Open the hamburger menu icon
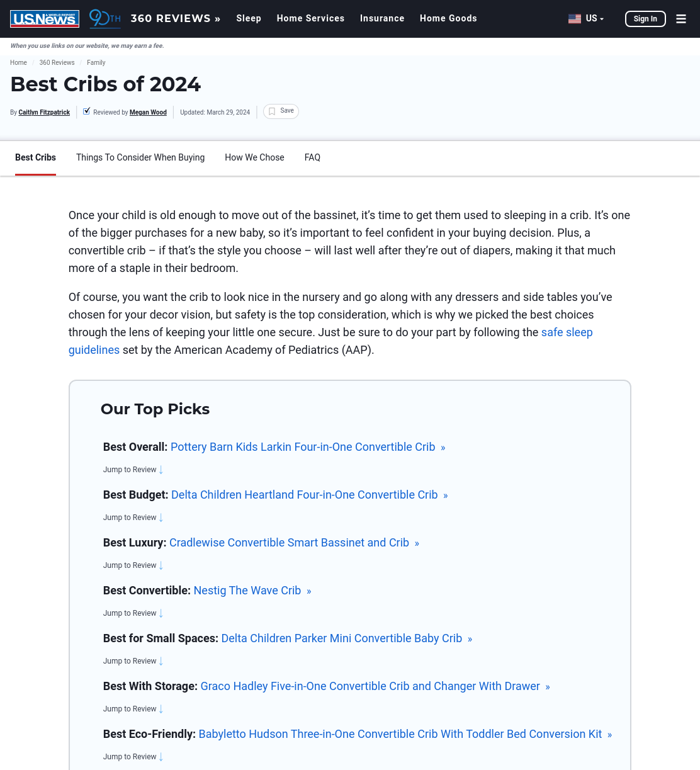700x770 pixels. (681, 19)
